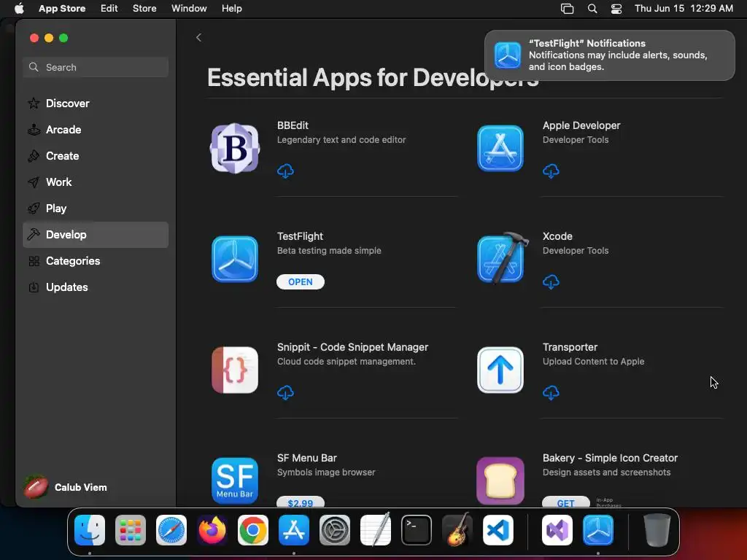This screenshot has height=560, width=747.
Task: Open Launchpad from the Dock
Action: coord(131,530)
